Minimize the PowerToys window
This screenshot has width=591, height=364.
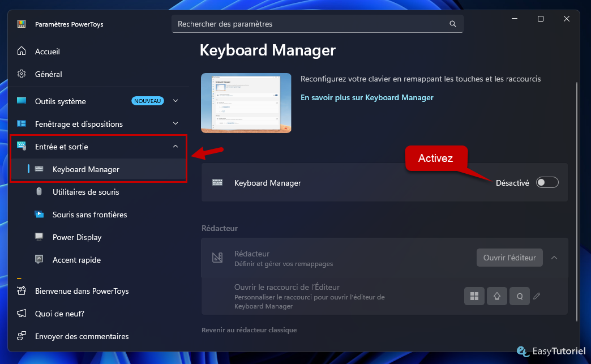tap(515, 19)
